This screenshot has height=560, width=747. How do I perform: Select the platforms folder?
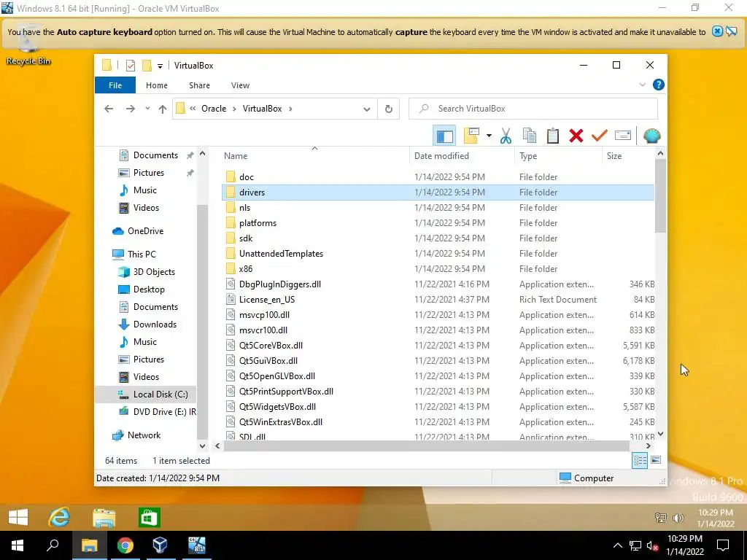(x=438, y=223)
